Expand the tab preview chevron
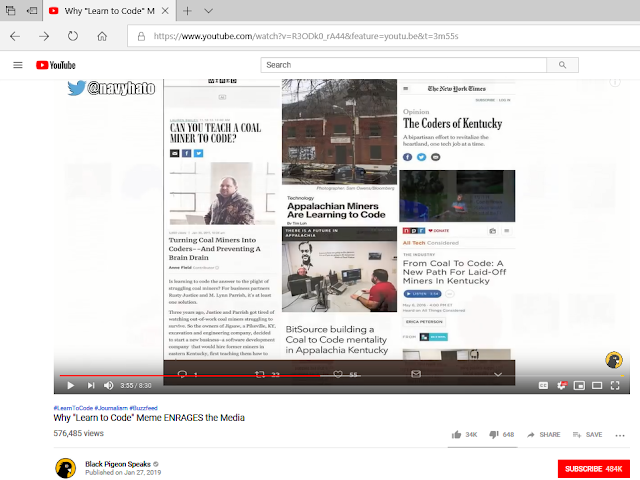 coord(209,11)
